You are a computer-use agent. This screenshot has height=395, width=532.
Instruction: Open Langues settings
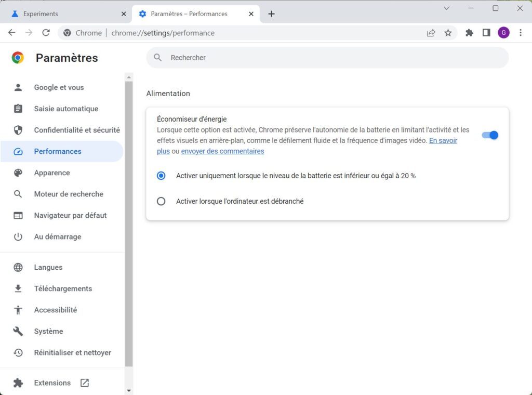click(x=62, y=268)
